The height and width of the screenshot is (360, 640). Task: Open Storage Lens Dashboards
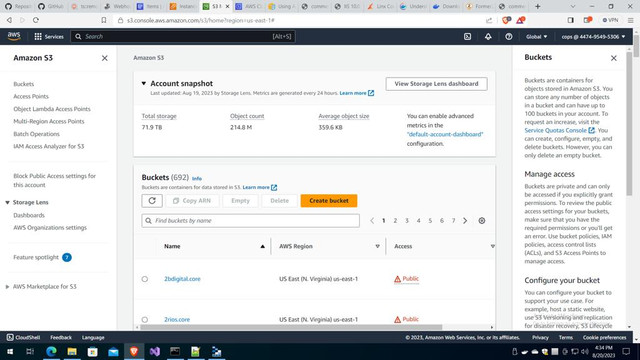point(29,215)
